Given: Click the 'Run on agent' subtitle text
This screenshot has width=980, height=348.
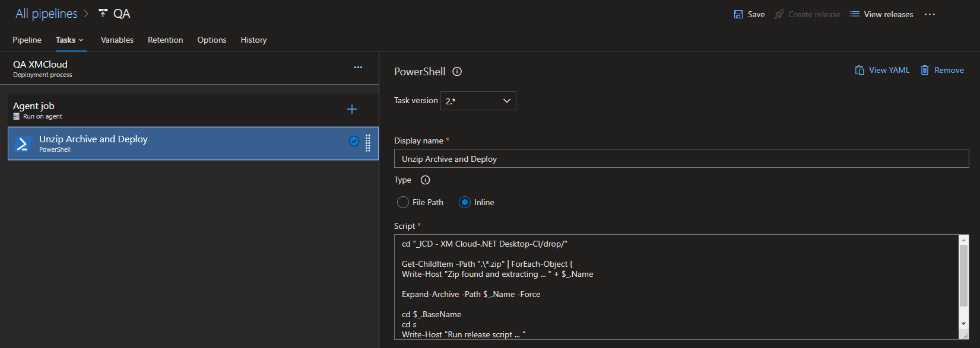Looking at the screenshot, I should [43, 116].
